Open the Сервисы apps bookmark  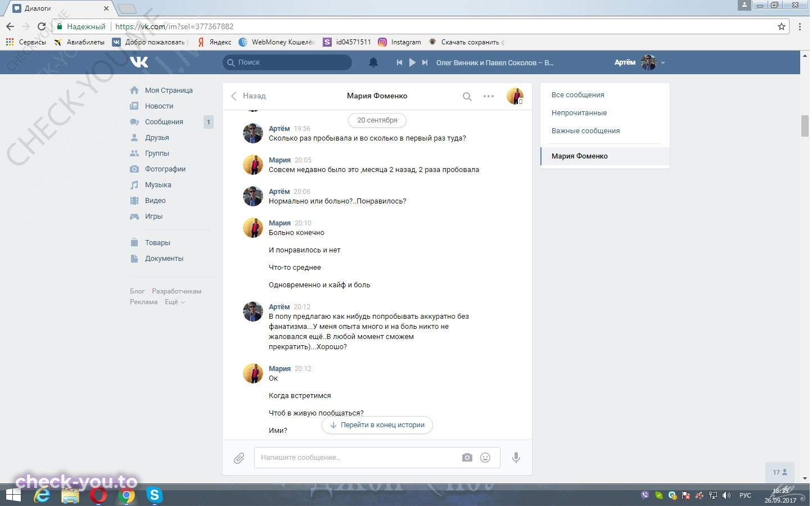(26, 42)
